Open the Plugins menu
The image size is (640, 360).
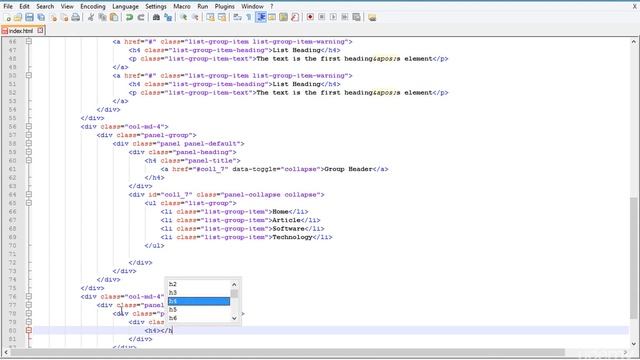(224, 7)
